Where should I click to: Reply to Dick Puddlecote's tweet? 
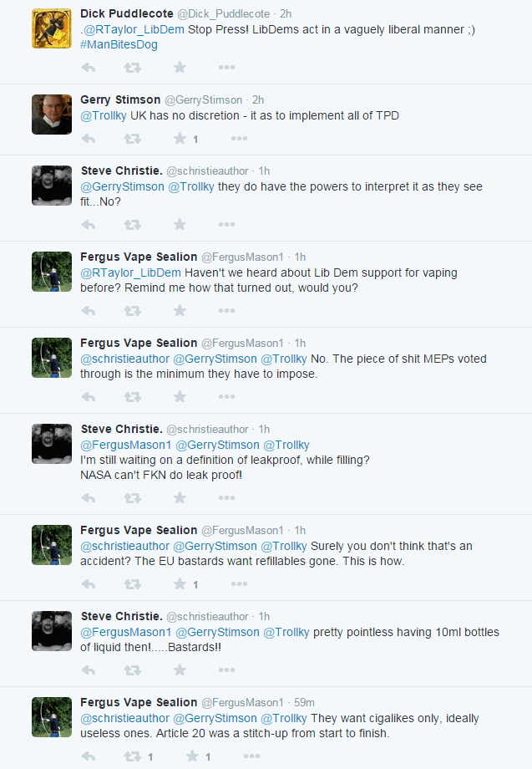click(89, 67)
